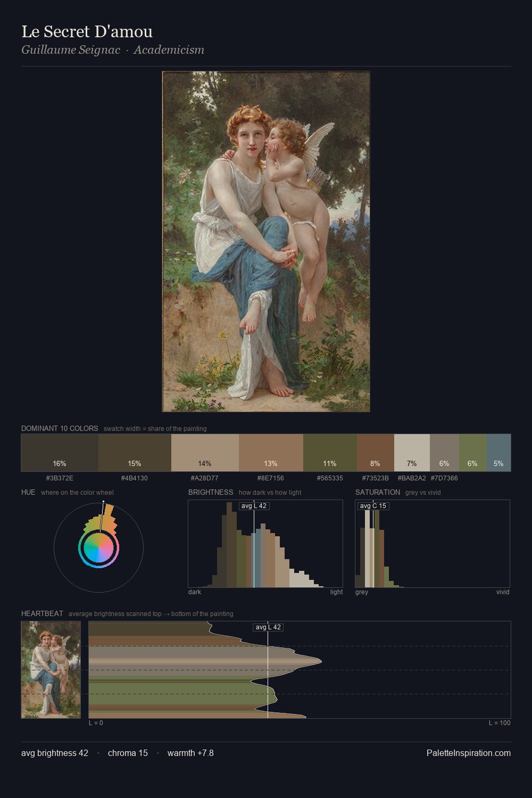Select the 7% pale beige swatch

(x=412, y=453)
